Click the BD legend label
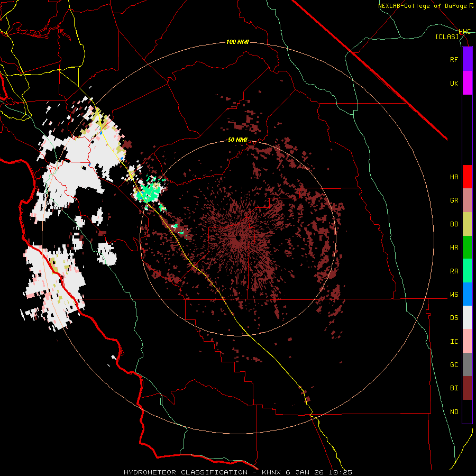This screenshot has width=476, height=476. (x=454, y=224)
